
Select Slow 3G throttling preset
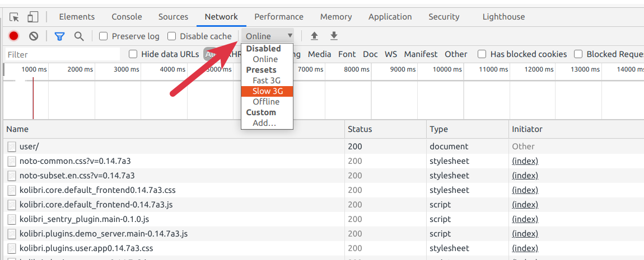click(x=268, y=91)
